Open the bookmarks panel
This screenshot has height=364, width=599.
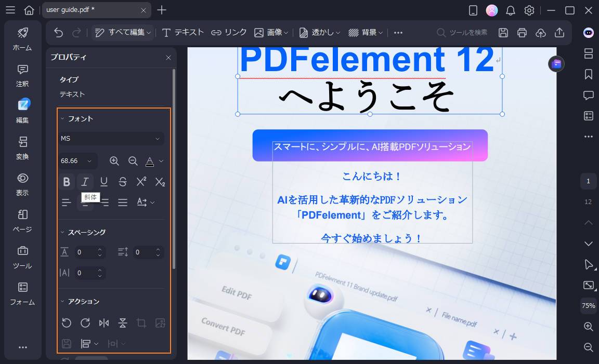click(x=588, y=74)
